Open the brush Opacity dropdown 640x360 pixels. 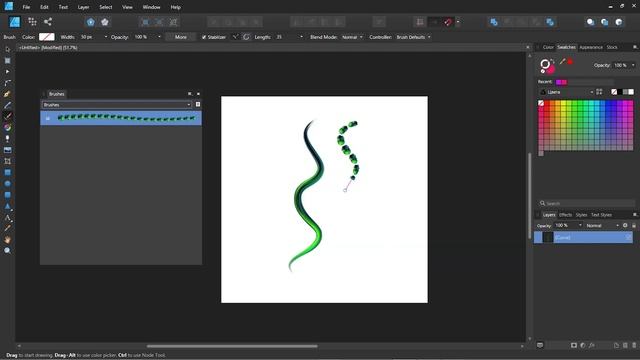(159, 37)
